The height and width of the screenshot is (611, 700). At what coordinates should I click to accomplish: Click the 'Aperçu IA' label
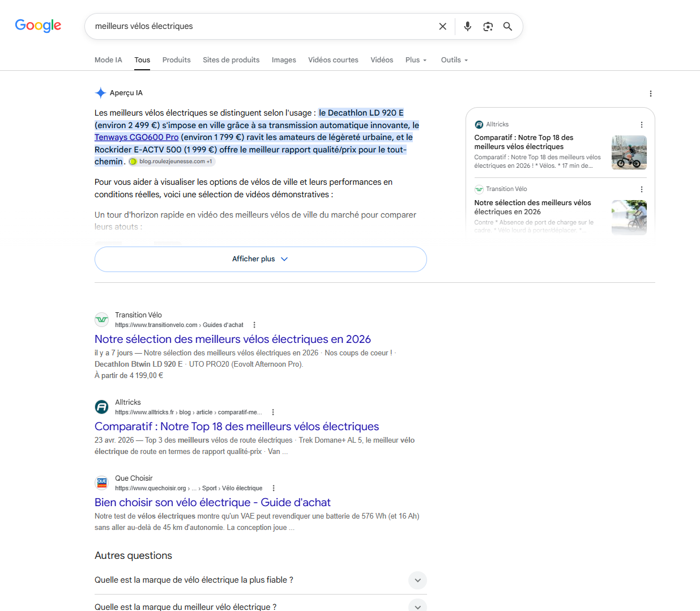pyautogui.click(x=126, y=93)
